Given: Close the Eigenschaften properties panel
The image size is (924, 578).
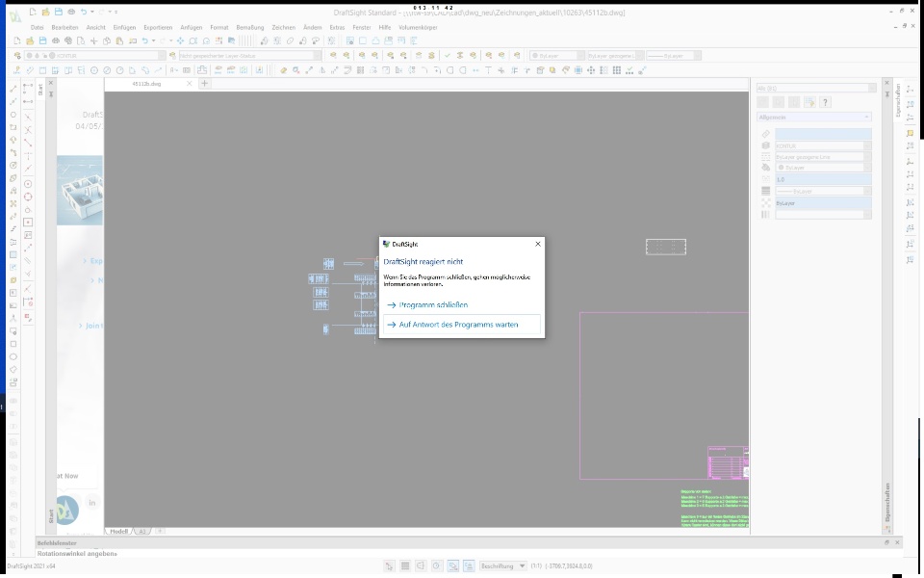Looking at the screenshot, I should [886, 83].
